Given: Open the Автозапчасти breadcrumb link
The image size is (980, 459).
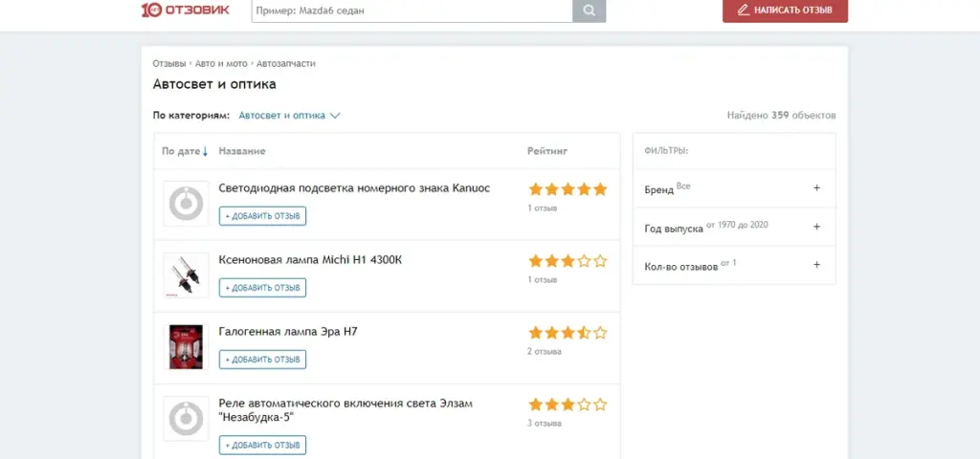Looking at the screenshot, I should pyautogui.click(x=286, y=63).
